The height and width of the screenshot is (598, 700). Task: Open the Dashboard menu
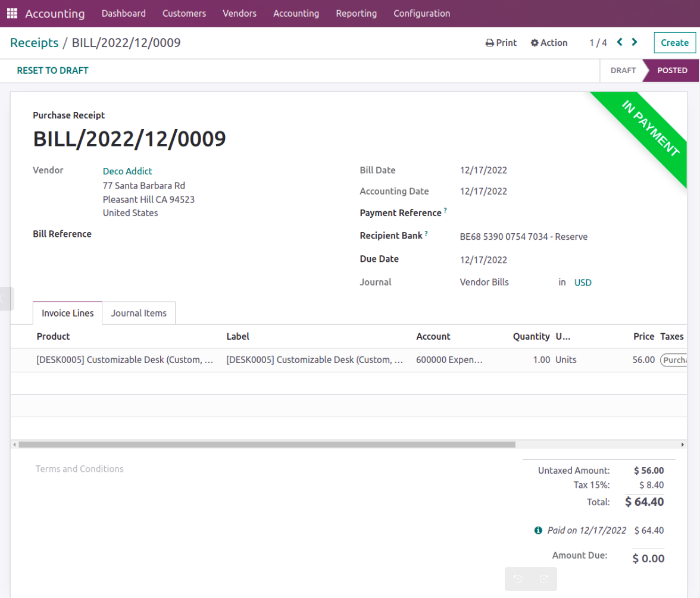(124, 13)
